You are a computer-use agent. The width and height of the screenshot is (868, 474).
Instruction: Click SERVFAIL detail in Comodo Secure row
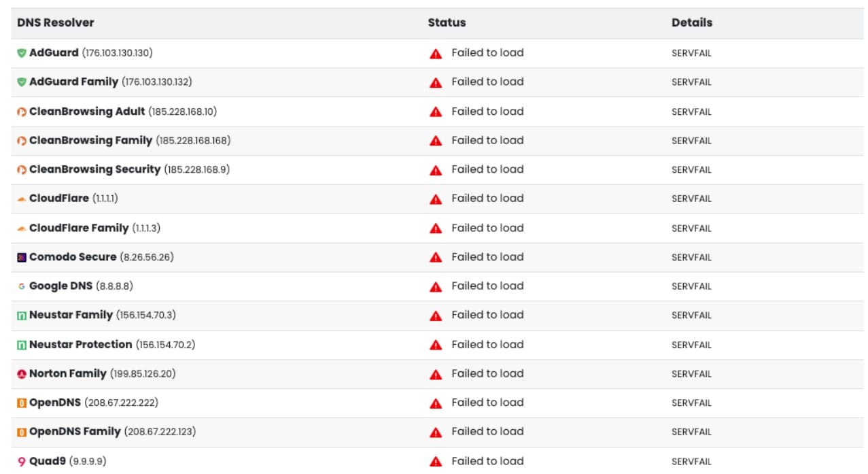pos(691,258)
